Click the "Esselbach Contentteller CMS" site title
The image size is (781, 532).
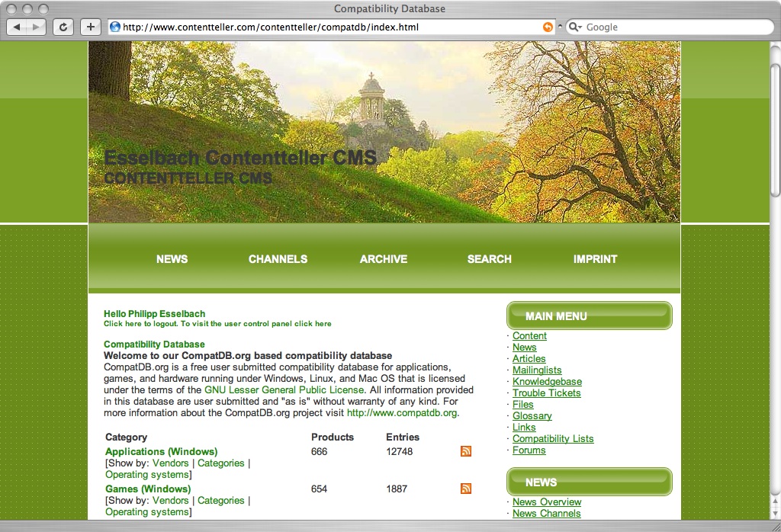tap(240, 158)
